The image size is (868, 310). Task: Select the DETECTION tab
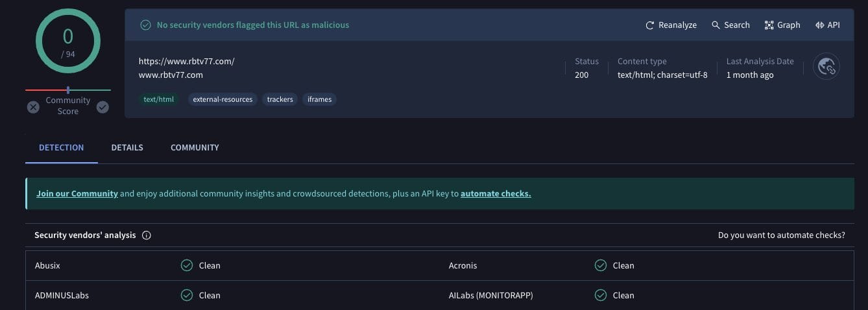(x=61, y=148)
